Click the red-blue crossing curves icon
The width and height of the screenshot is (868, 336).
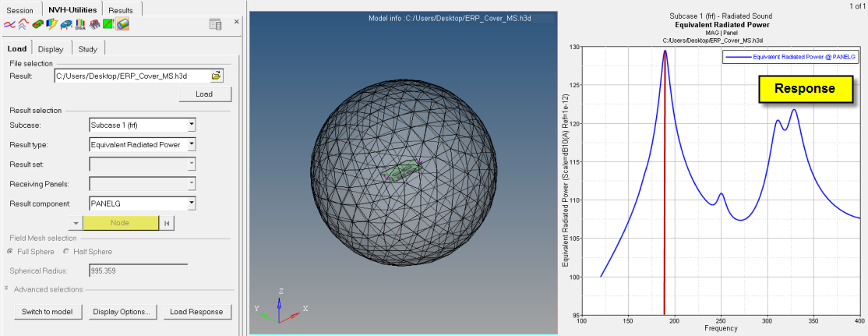pyautogui.click(x=10, y=25)
